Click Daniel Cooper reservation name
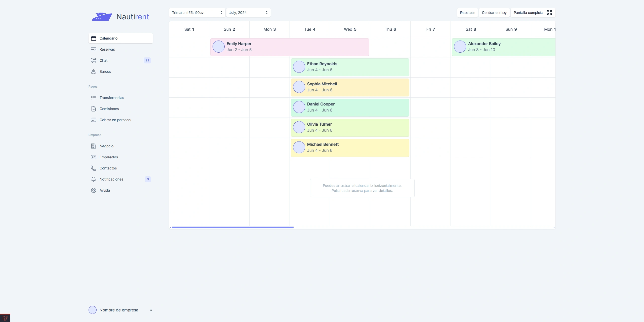Image resolution: width=644 pixels, height=322 pixels. pyautogui.click(x=321, y=104)
